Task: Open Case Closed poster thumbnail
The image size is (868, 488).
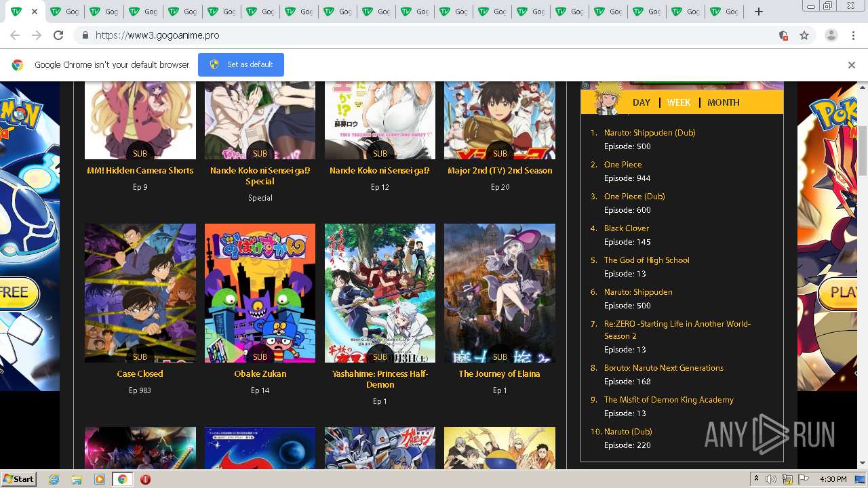Action: pyautogui.click(x=140, y=293)
